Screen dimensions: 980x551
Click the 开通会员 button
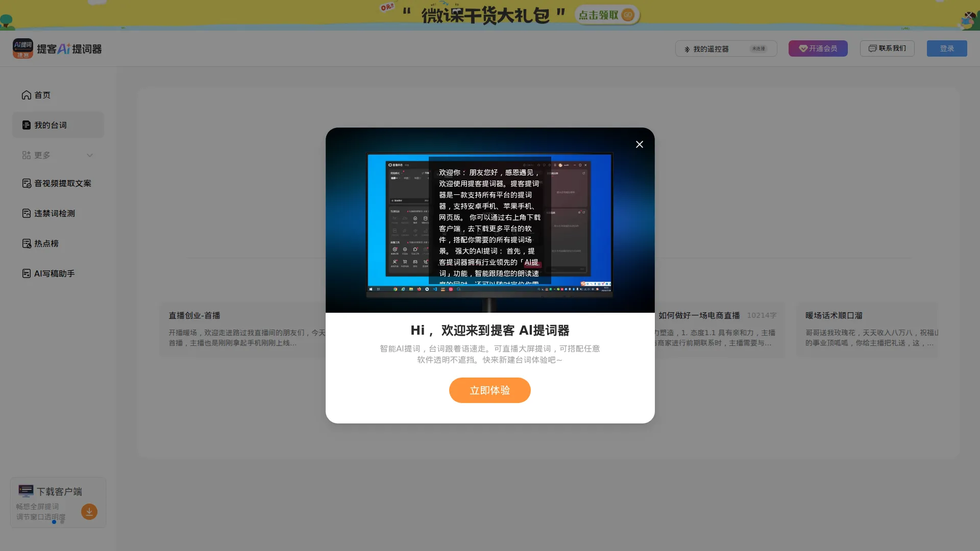(818, 48)
